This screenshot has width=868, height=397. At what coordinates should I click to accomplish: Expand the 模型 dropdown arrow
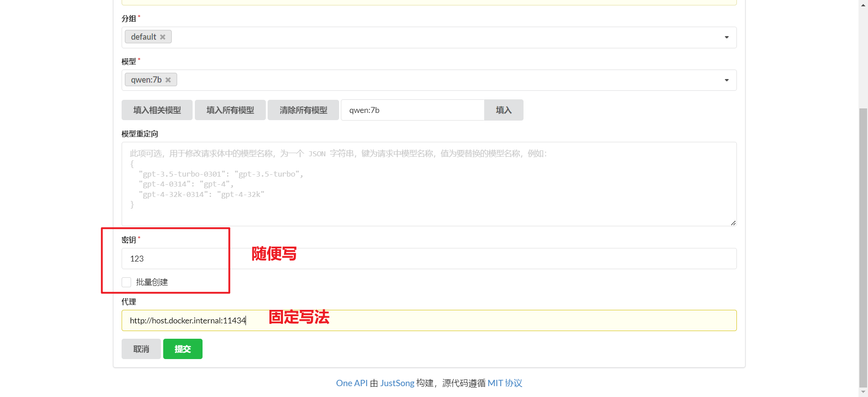point(726,80)
